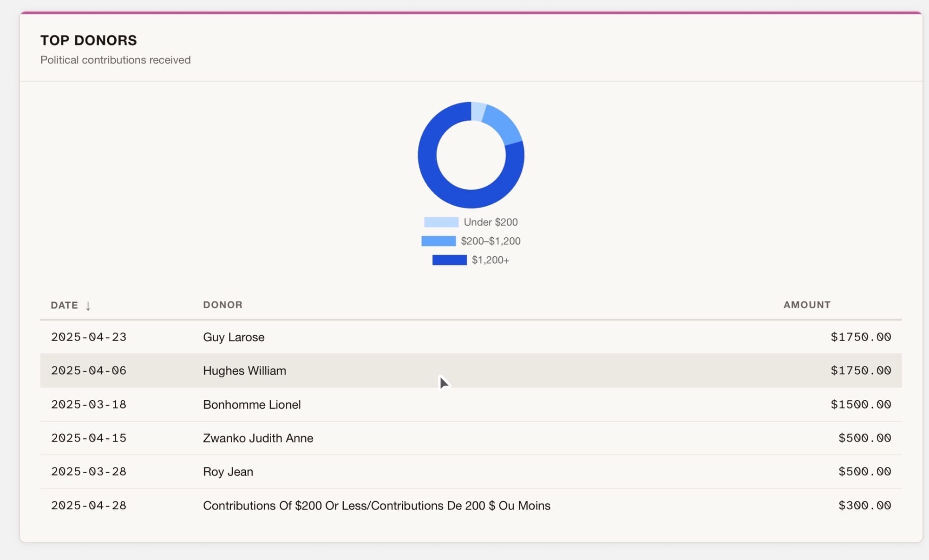Open the Bonhomme Lionel donation entry
Viewport: 929px width, 560px height.
[x=252, y=404]
